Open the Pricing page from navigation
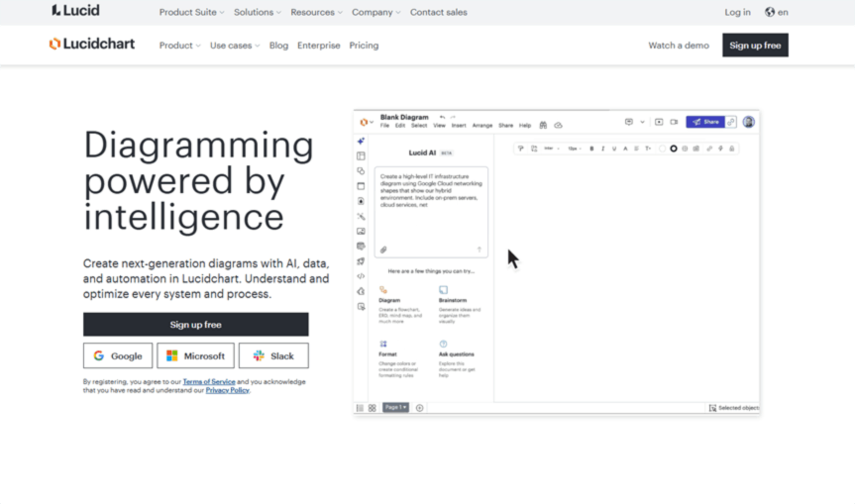The height and width of the screenshot is (504, 855). pos(364,46)
